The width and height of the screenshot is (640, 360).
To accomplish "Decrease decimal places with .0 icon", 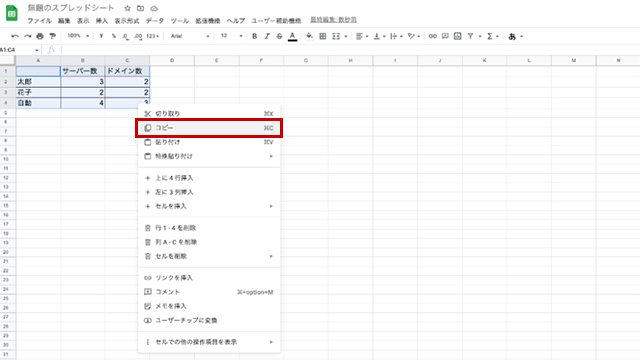I will [125, 36].
